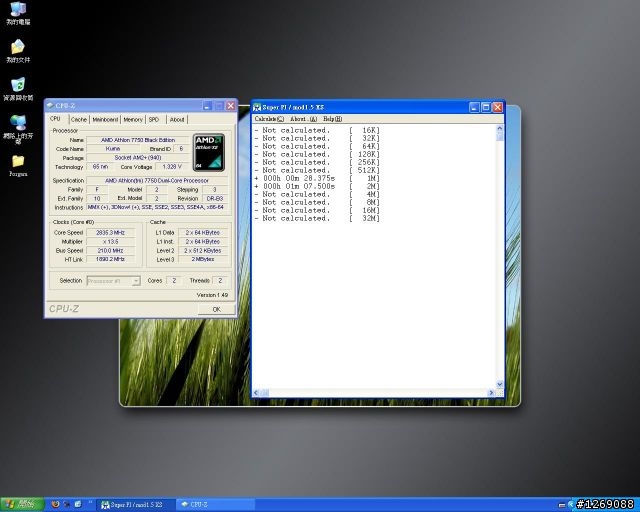Screen dimensions: 640x512
Task: Click the processor Name field value
Action: coord(138,140)
